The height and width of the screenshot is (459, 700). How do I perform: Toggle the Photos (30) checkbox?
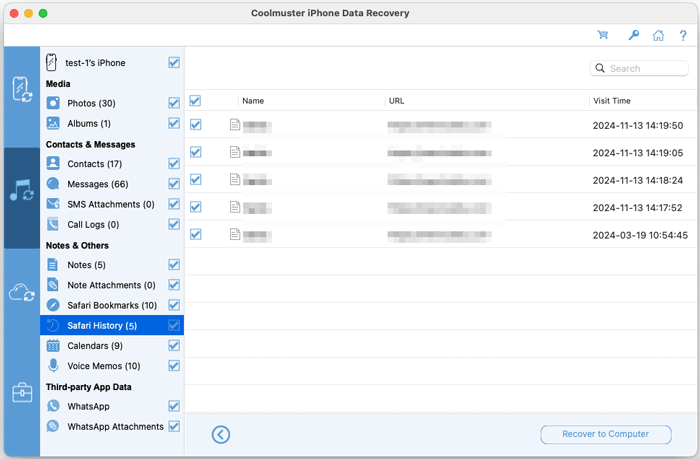pyautogui.click(x=174, y=103)
